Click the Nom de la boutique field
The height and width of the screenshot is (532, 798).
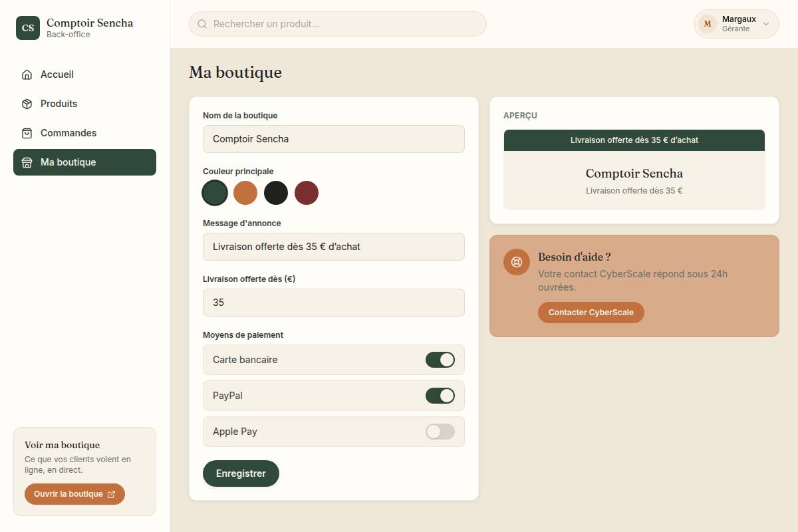334,139
